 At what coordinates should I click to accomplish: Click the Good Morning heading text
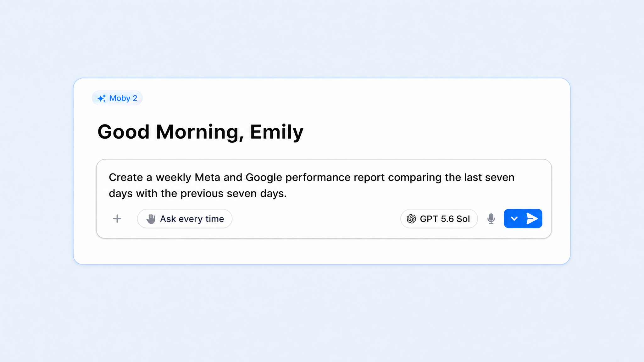coord(171,132)
